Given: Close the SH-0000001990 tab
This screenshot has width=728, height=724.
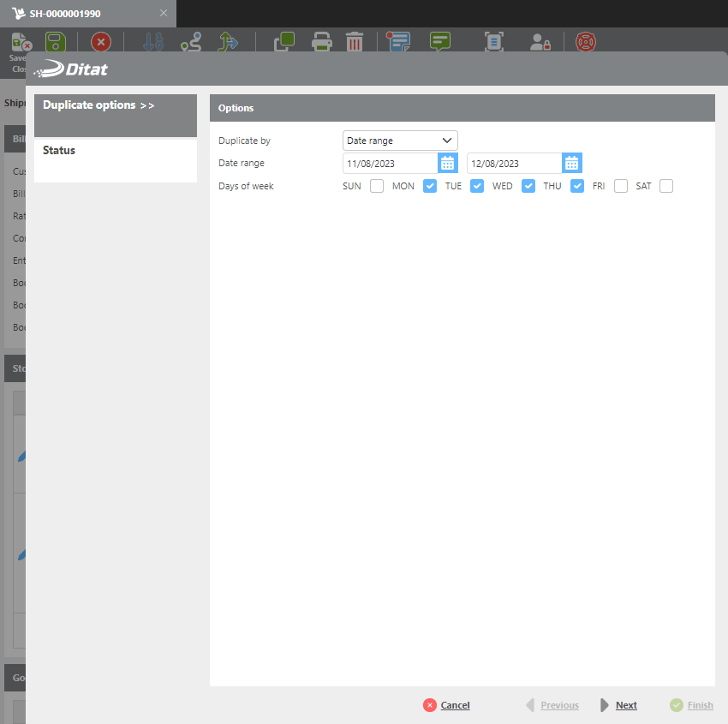Looking at the screenshot, I should click(164, 13).
